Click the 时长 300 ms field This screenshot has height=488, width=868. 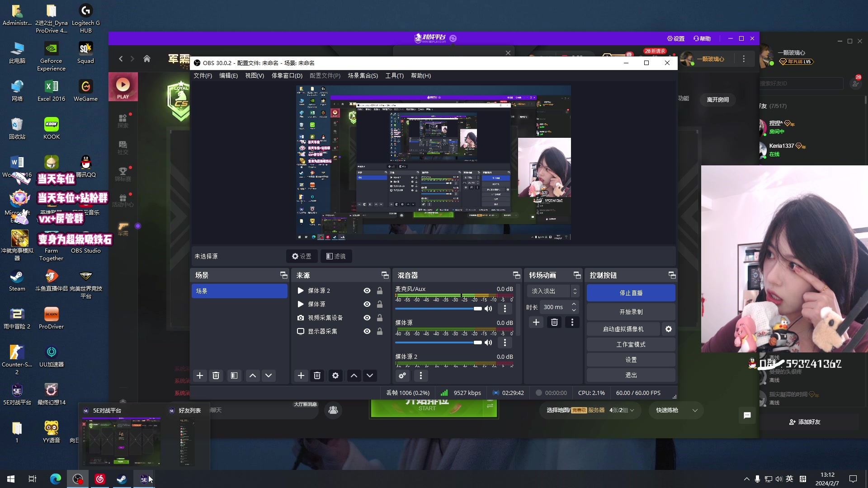point(559,307)
